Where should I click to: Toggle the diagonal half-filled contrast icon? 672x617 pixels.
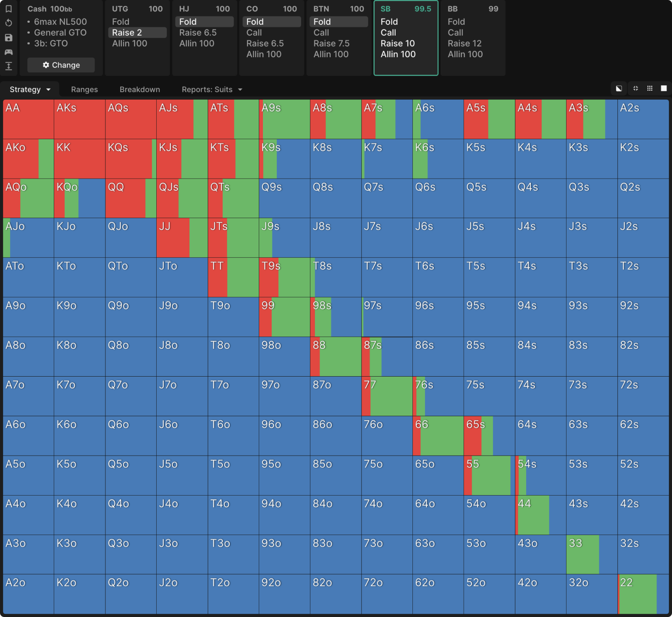click(619, 88)
